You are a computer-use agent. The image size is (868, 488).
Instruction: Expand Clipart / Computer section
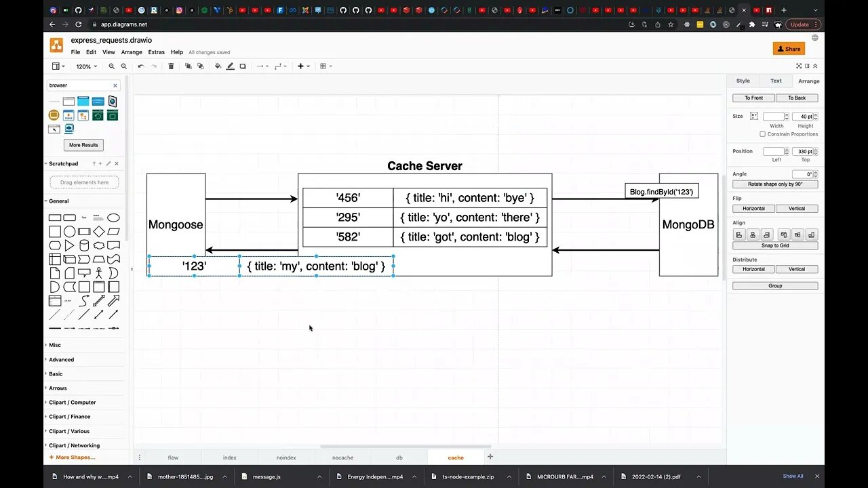72,403
